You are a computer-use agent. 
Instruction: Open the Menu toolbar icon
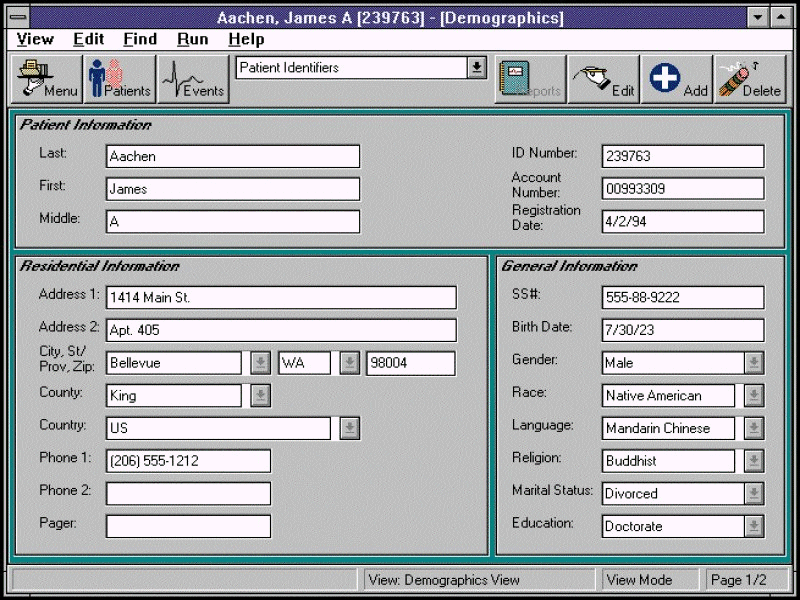pos(46,79)
